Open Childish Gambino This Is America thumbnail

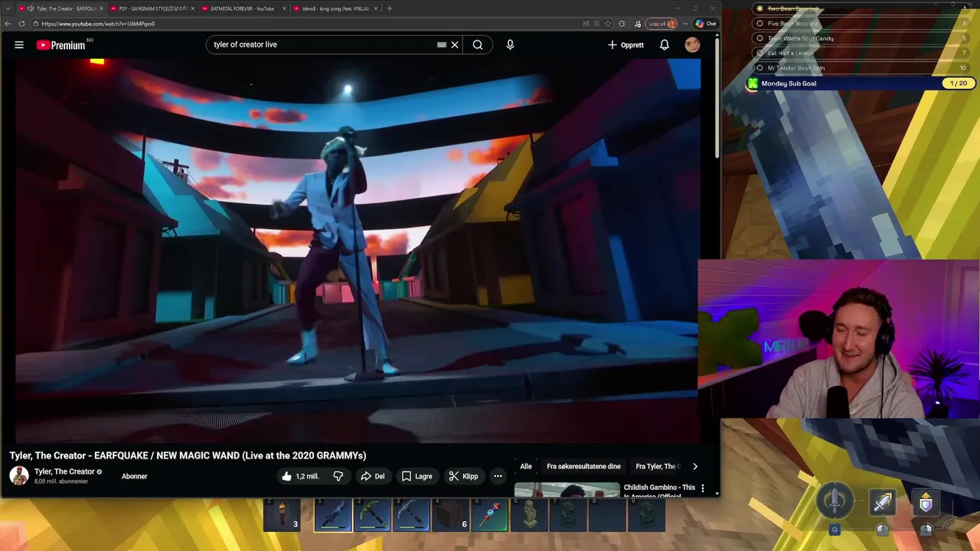567,489
